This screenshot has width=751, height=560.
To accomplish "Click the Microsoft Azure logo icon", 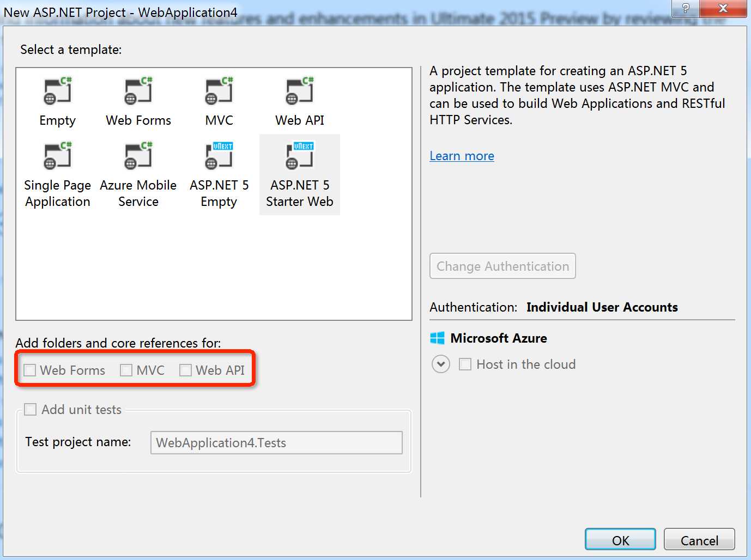I will pos(437,338).
